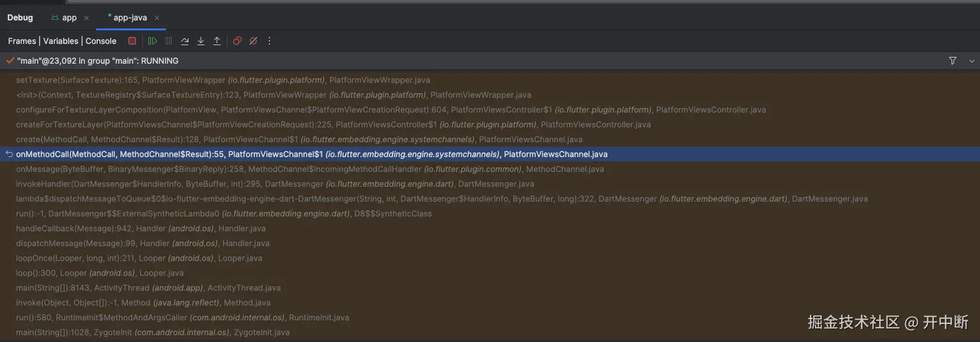This screenshot has height=342, width=980.
Task: Expand the thread selector dropdown
Action: (x=972, y=61)
